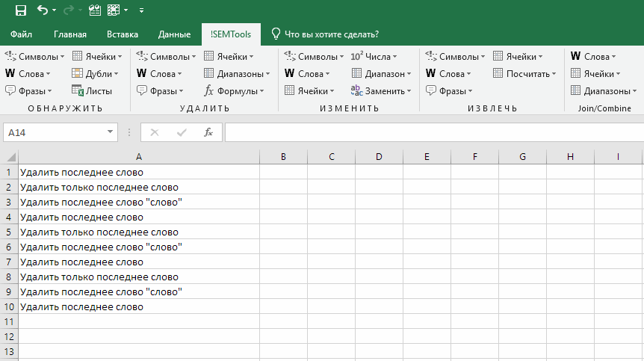The image size is (644, 361).
Task: Open Символы in the ИЗВЛЕЧЬ group
Action: click(455, 57)
